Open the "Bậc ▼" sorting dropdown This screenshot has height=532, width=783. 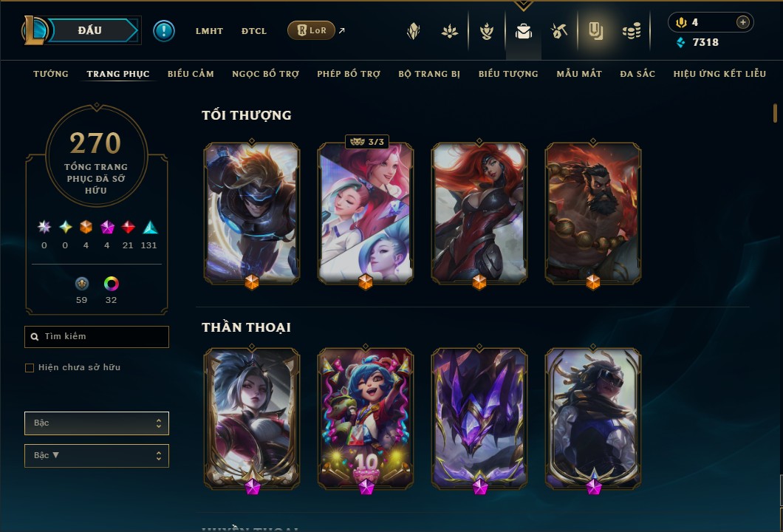coord(96,456)
